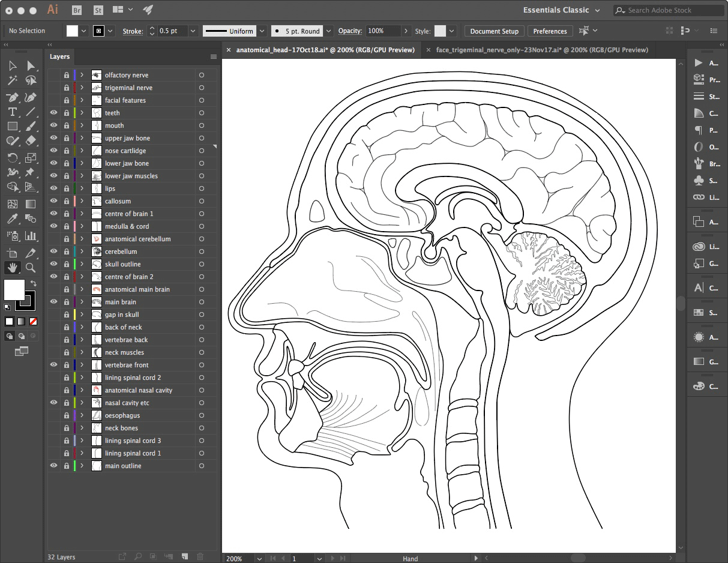Open the Uniform width profile dropdown
This screenshot has width=728, height=563.
tap(261, 31)
